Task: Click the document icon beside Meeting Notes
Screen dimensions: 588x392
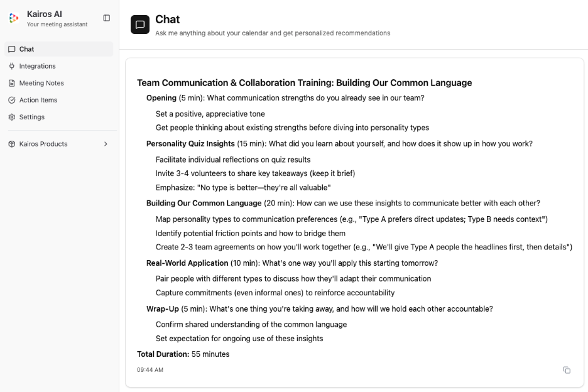Action: pyautogui.click(x=12, y=83)
